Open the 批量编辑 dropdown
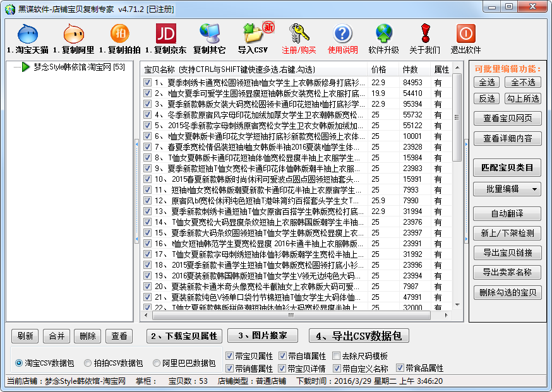 pyautogui.click(x=507, y=189)
